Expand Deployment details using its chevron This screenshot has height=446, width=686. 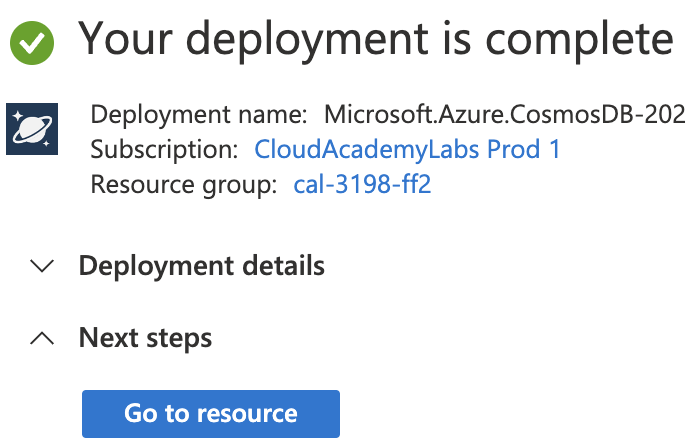click(x=42, y=266)
